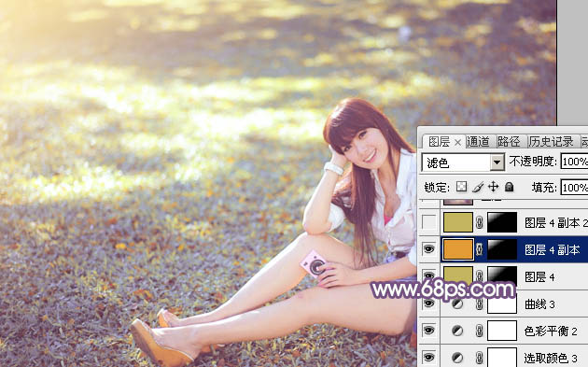
Task: Select layer mask of 图层 4 副本
Action: [502, 249]
